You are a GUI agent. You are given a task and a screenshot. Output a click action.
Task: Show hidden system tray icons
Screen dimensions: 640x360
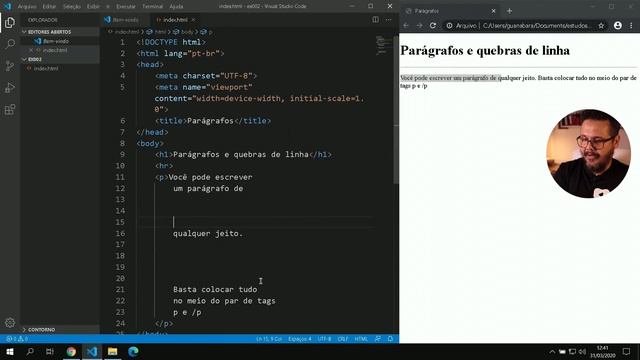click(552, 351)
